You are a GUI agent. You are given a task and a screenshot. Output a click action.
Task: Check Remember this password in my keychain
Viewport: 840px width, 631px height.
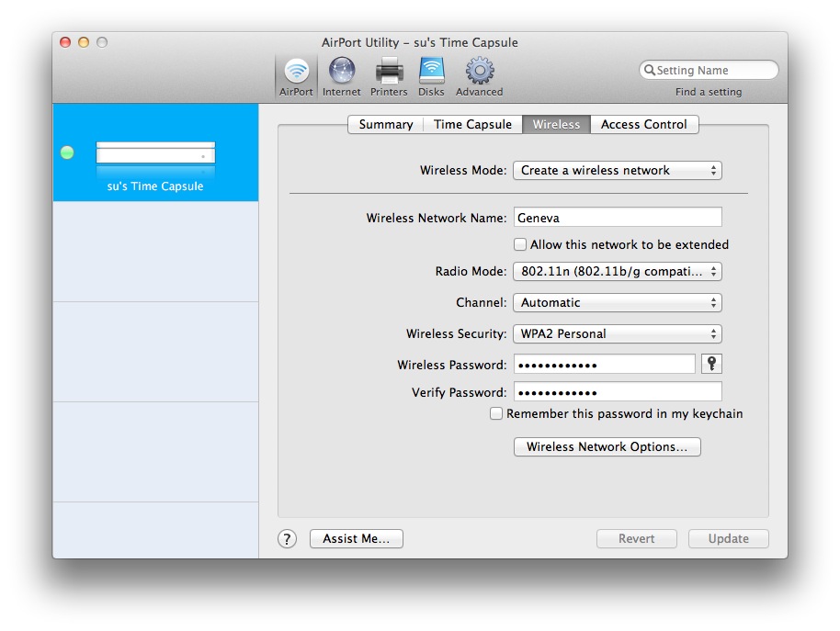(x=496, y=413)
